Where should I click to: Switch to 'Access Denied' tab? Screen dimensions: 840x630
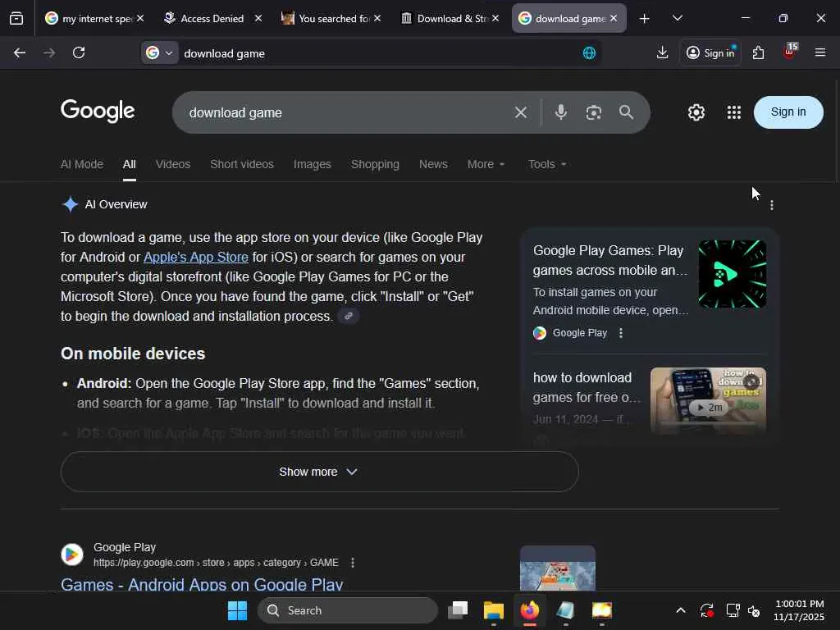click(206, 19)
